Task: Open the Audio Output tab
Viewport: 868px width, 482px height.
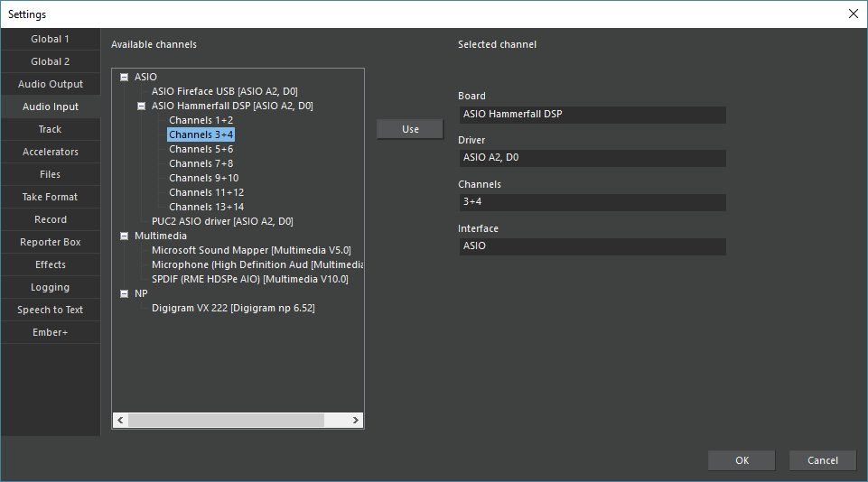Action: click(51, 84)
